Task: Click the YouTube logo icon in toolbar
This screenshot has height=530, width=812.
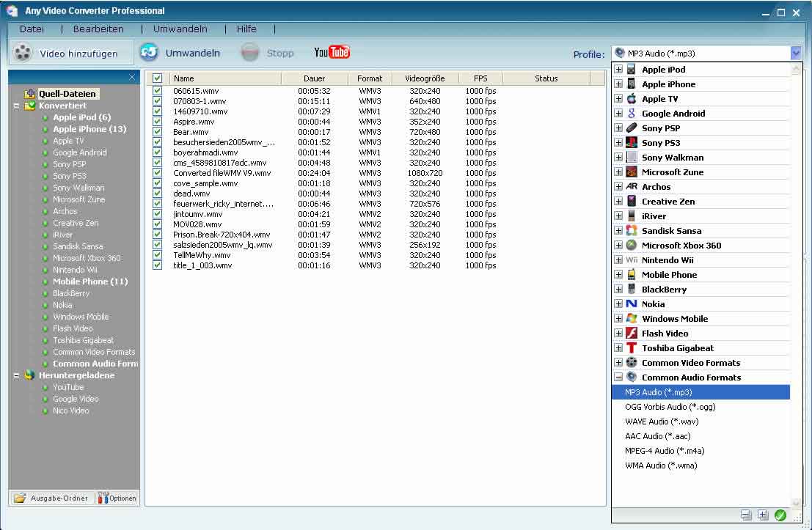Action: click(332, 52)
